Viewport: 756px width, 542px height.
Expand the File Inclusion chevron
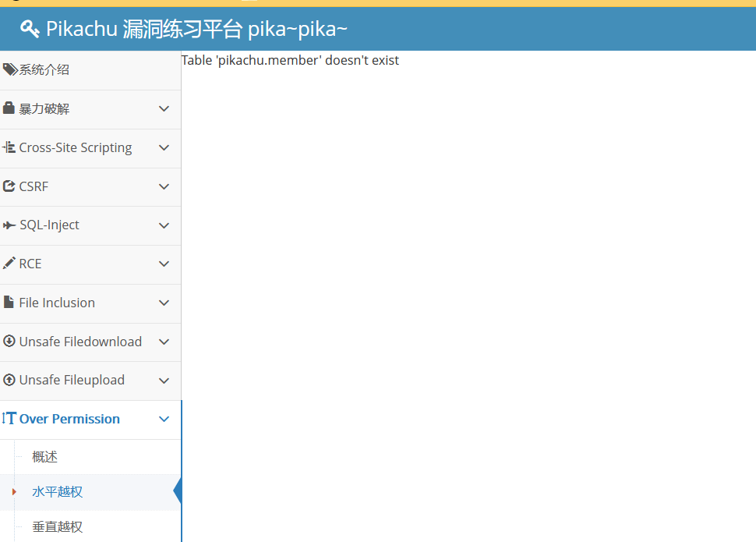pos(164,303)
